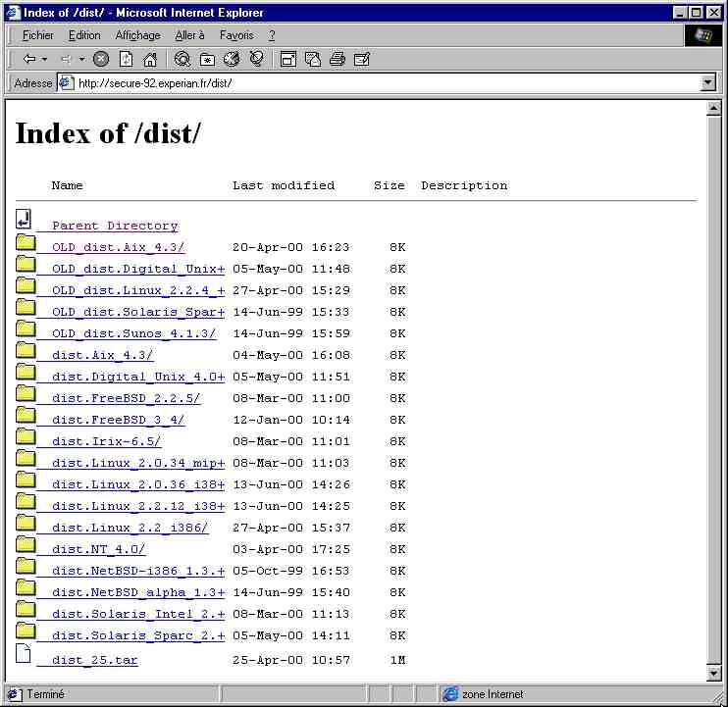Screen dimensions: 728x707
Task: Open the dist.NetBSD-i386_1.3.+ link
Action: click(x=138, y=571)
